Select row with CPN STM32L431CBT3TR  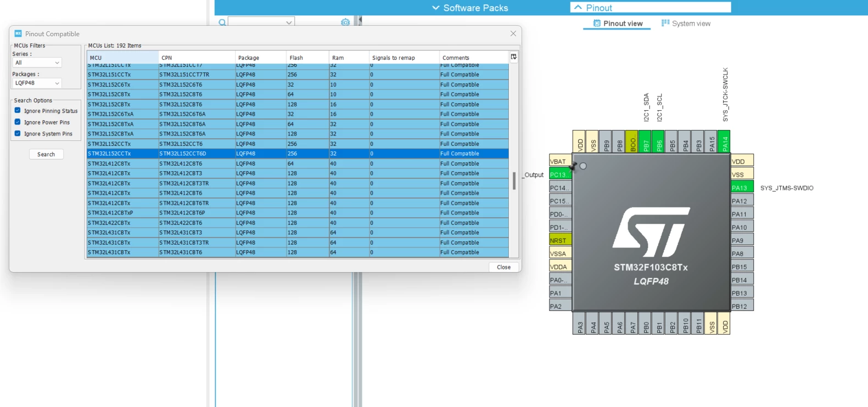pyautogui.click(x=298, y=242)
